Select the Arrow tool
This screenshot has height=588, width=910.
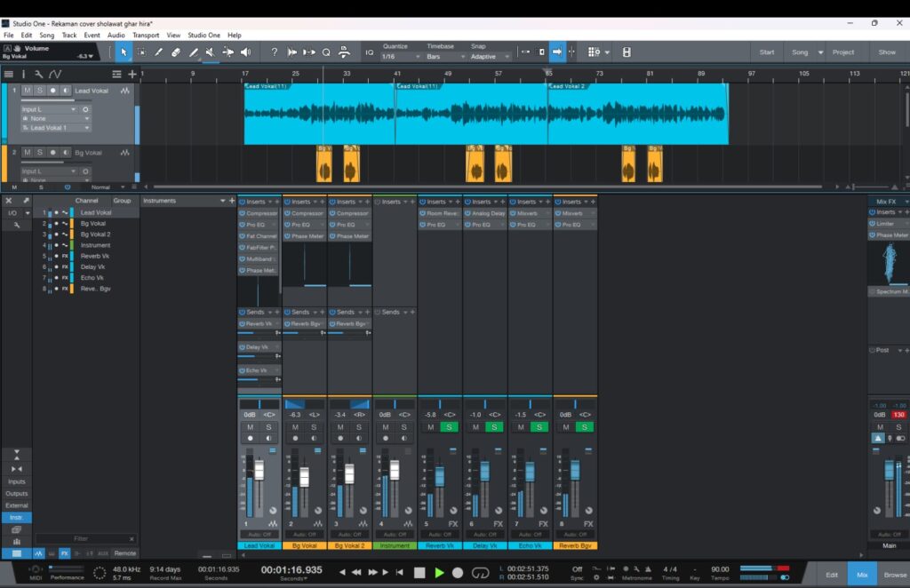(x=123, y=52)
